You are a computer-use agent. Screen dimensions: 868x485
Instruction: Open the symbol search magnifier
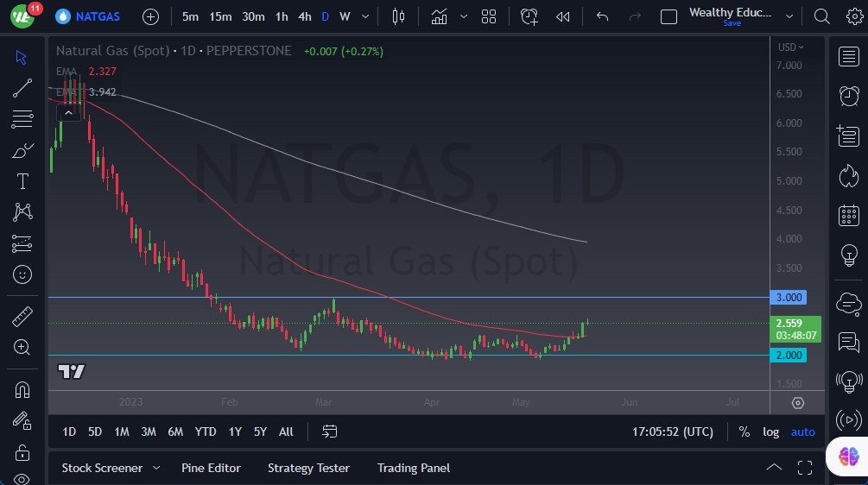(x=822, y=16)
